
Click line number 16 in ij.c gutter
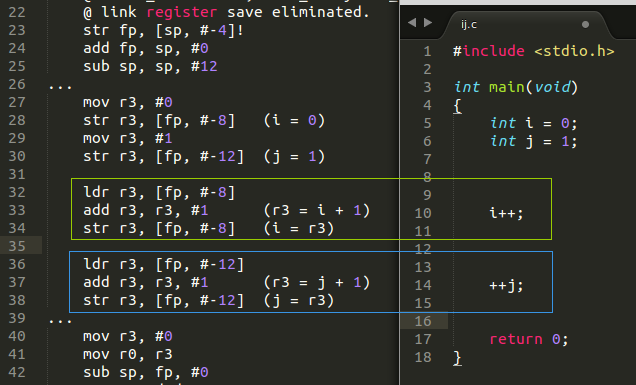423,321
